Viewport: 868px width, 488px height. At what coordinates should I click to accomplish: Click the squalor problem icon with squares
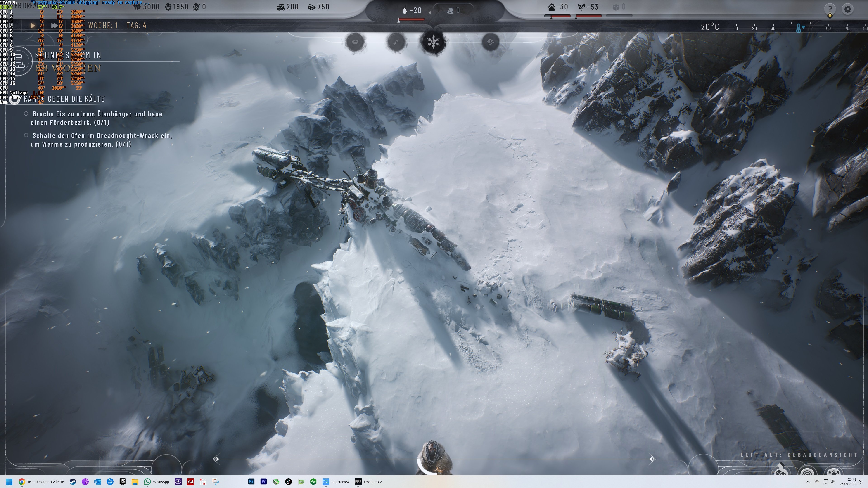click(x=491, y=42)
